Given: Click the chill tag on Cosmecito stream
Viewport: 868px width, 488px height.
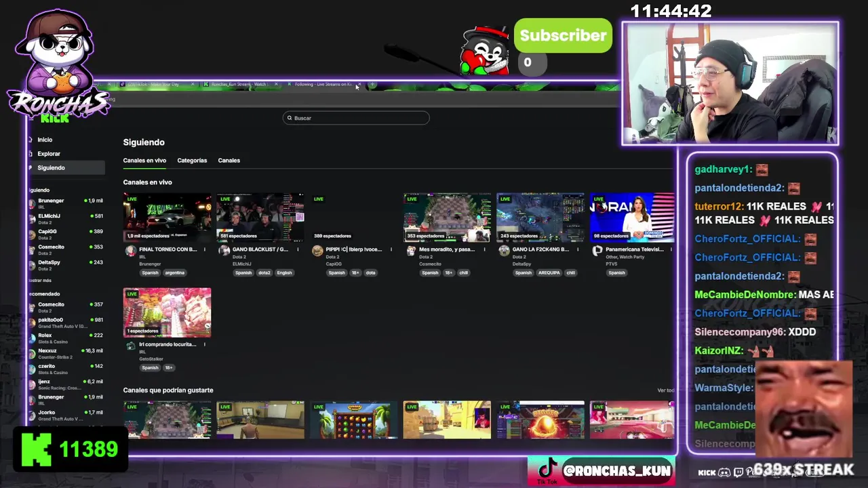Looking at the screenshot, I should tap(463, 272).
